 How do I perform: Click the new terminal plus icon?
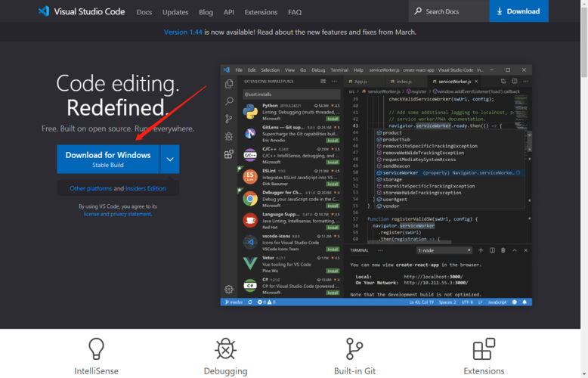(481, 250)
